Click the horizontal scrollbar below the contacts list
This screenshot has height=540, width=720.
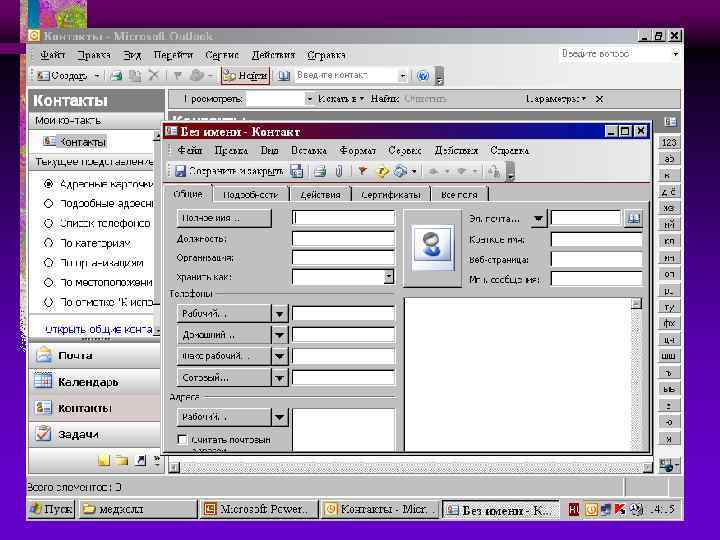coord(411,468)
